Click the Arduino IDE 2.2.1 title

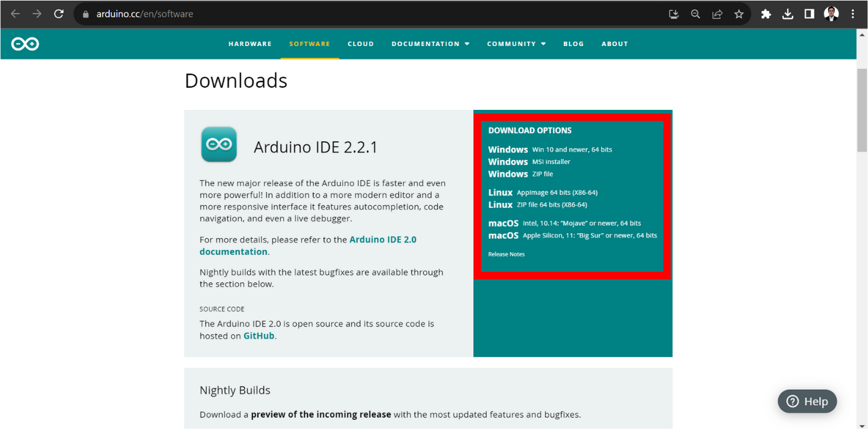tap(316, 147)
